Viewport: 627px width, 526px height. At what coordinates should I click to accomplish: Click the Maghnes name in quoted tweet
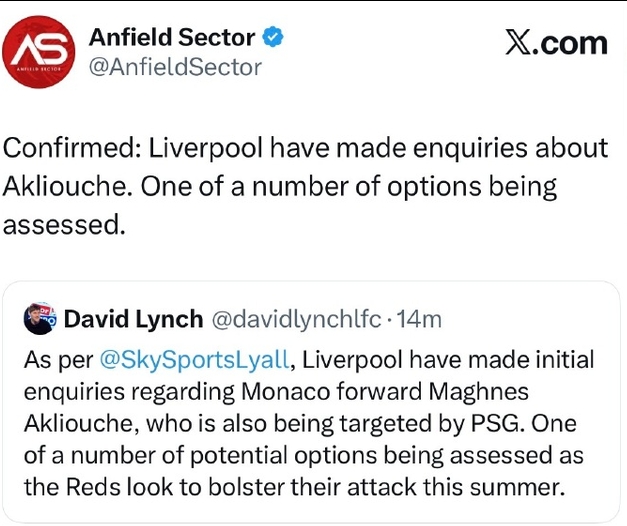[x=479, y=392]
